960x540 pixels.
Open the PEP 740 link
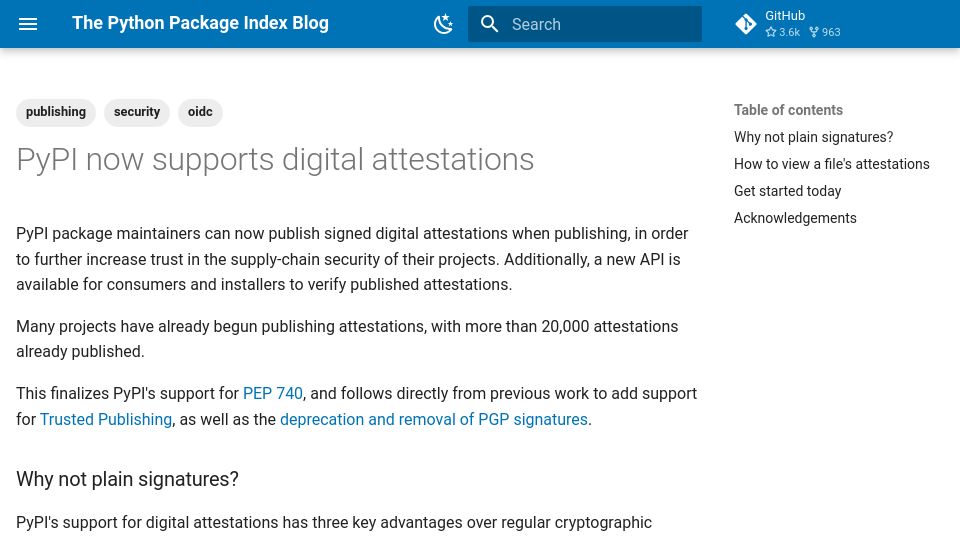click(272, 394)
